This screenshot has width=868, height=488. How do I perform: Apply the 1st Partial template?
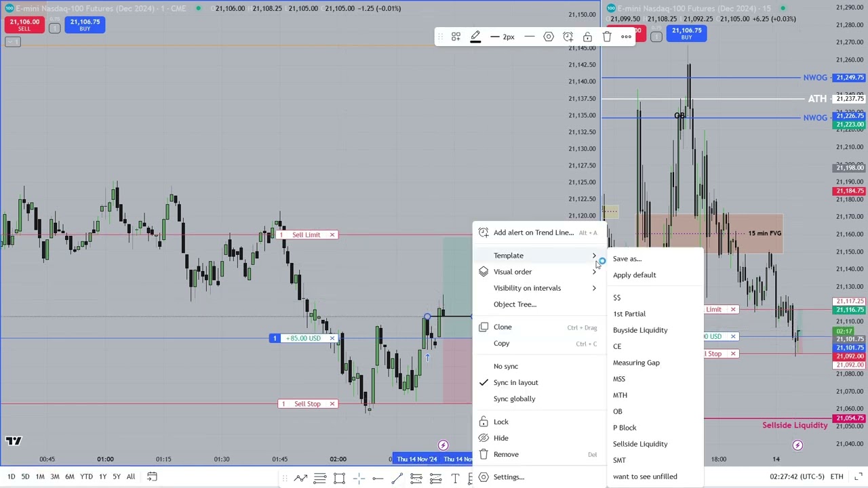pos(655,314)
